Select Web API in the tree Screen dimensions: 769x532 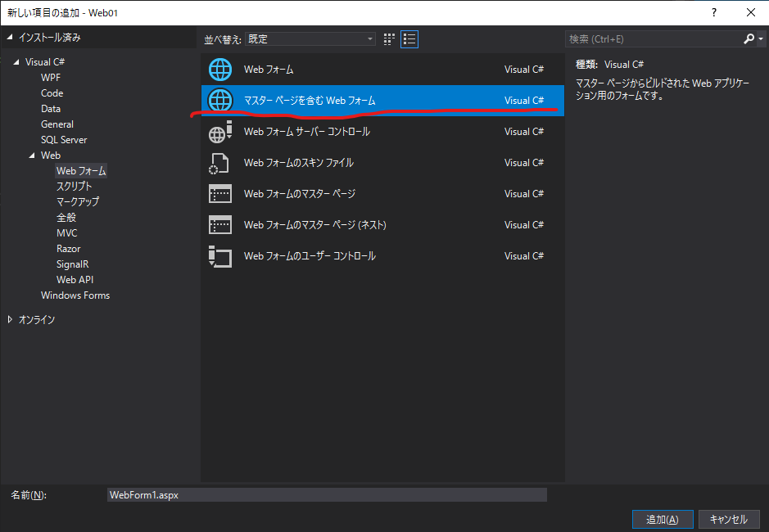point(75,279)
